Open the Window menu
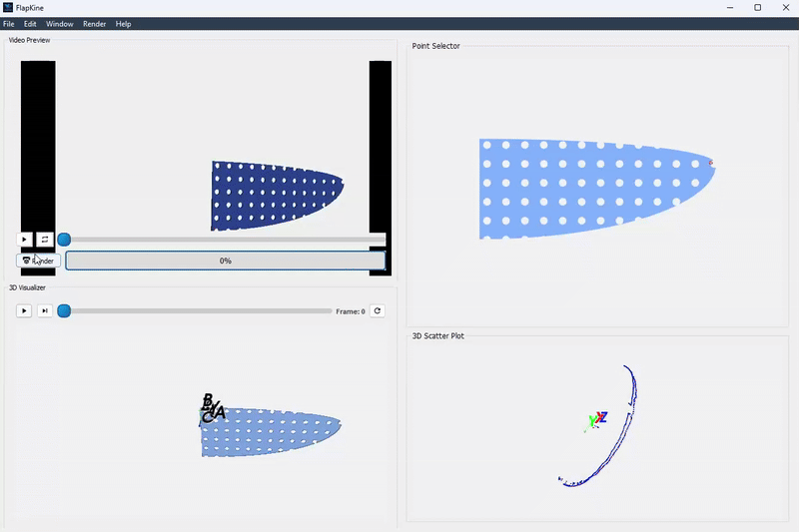 coord(60,24)
